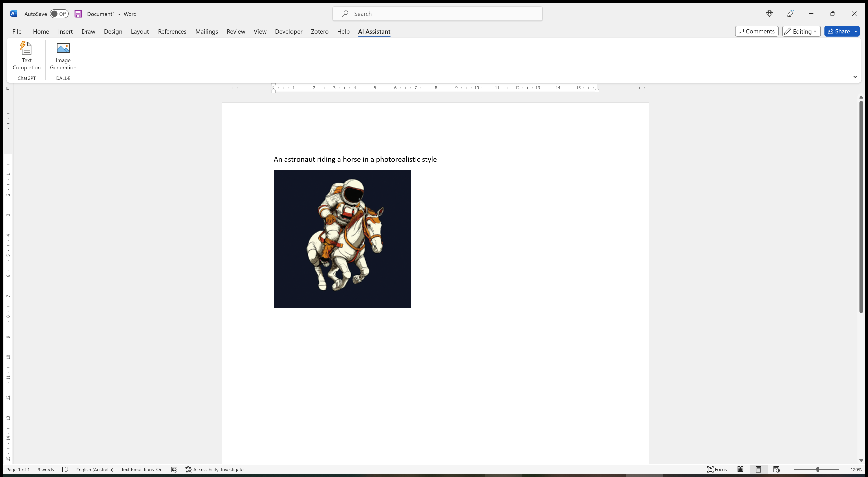Toggle Text Predictions setting
The image size is (868, 477).
click(x=141, y=470)
